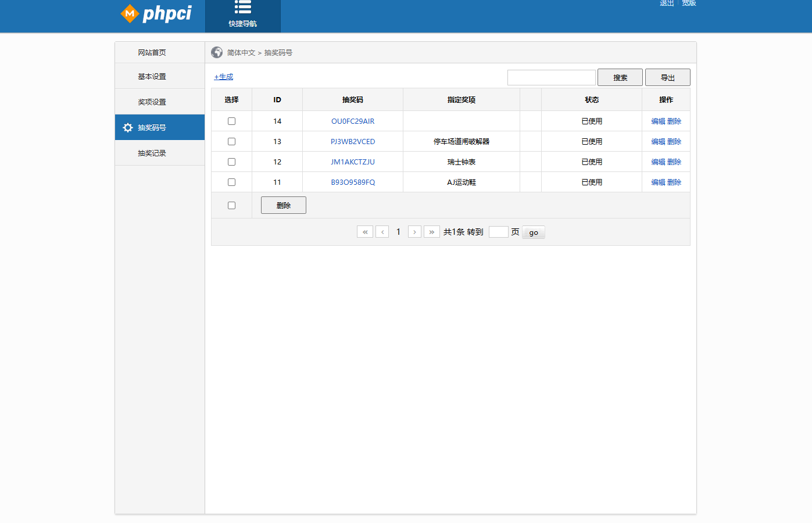Click the page number input box
The width and height of the screenshot is (812, 523).
[x=498, y=231]
